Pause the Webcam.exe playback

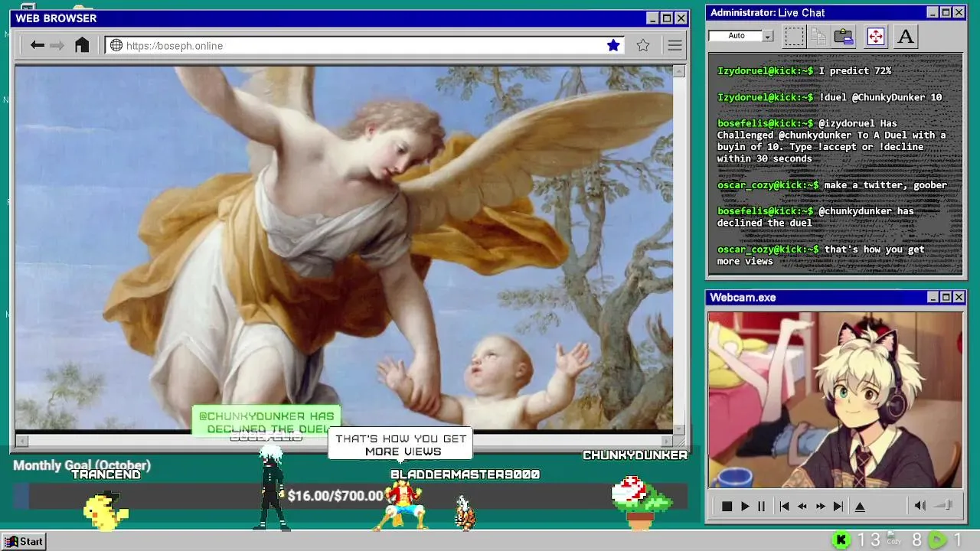[x=761, y=506]
